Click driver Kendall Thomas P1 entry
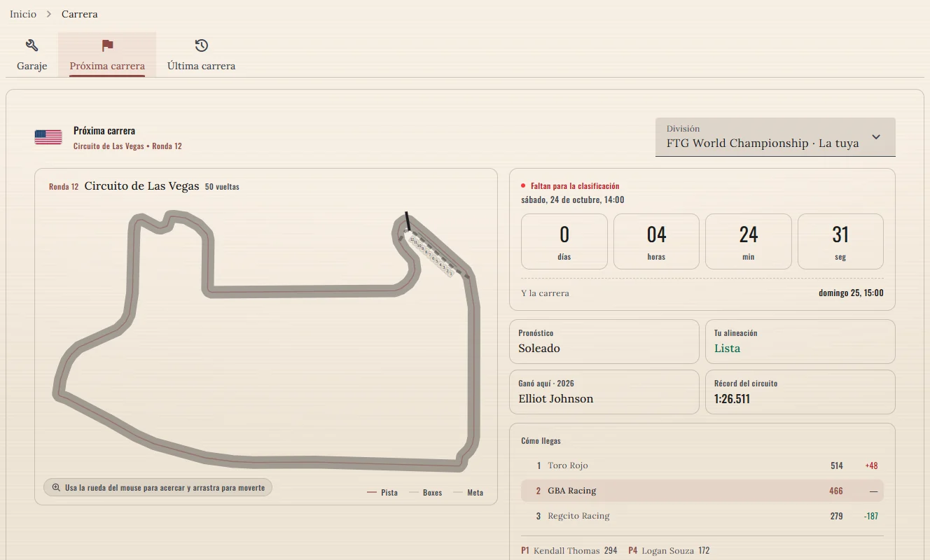 tap(569, 551)
